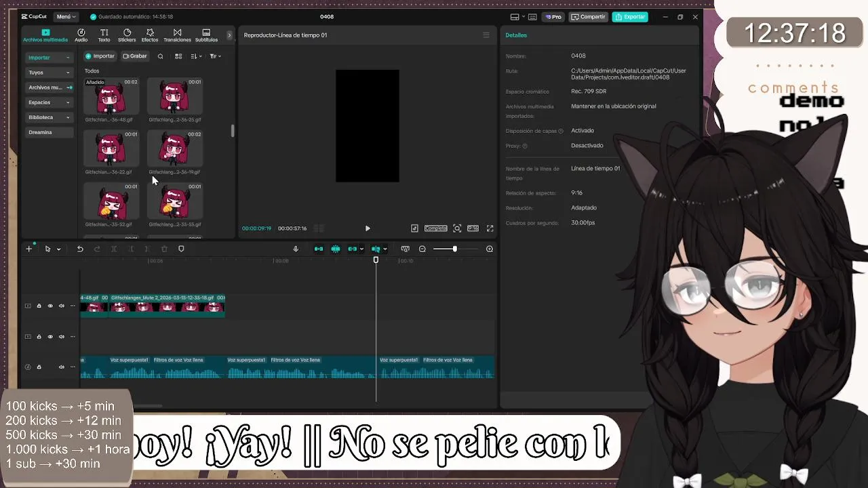
Task: Expand the Importar sidebar section
Action: coord(49,58)
